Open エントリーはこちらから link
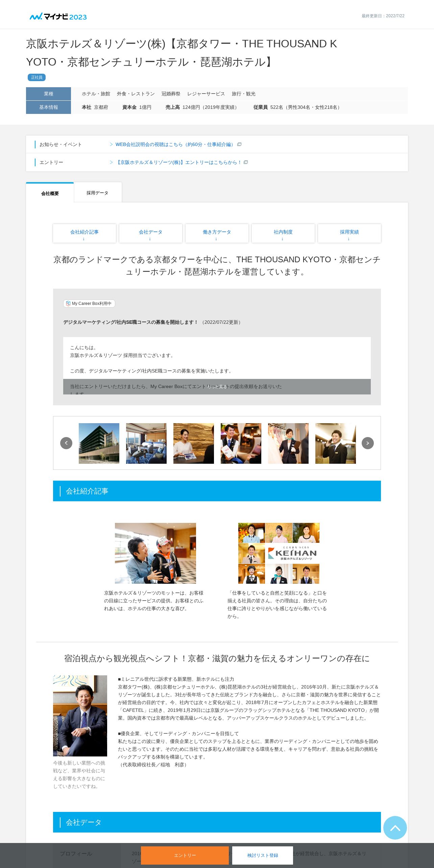Screen dimensions: 434x868 (x=178, y=162)
